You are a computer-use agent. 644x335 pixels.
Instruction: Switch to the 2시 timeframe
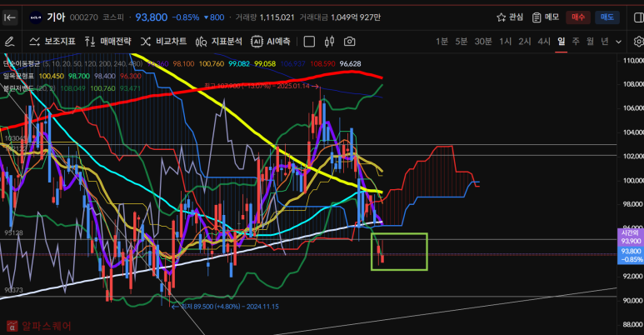525,42
